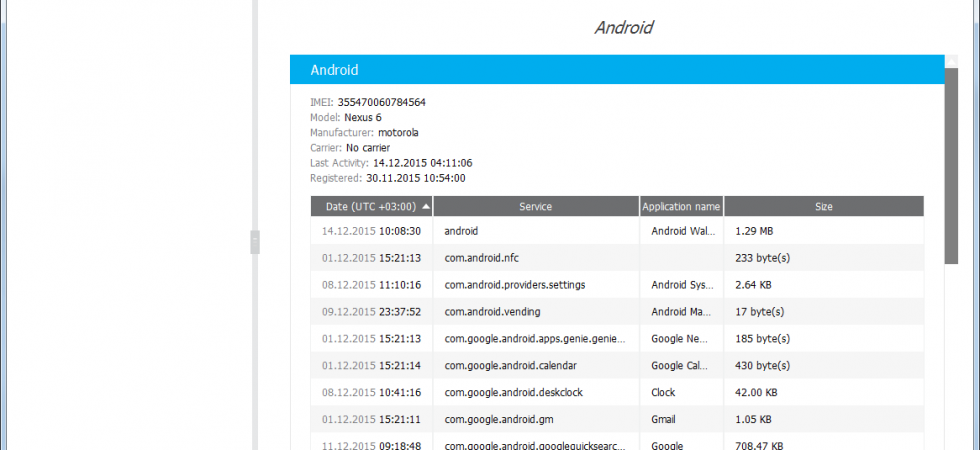Click the Google Ne... application name cell
Image resolution: width=980 pixels, height=450 pixels.
pyautogui.click(x=681, y=338)
